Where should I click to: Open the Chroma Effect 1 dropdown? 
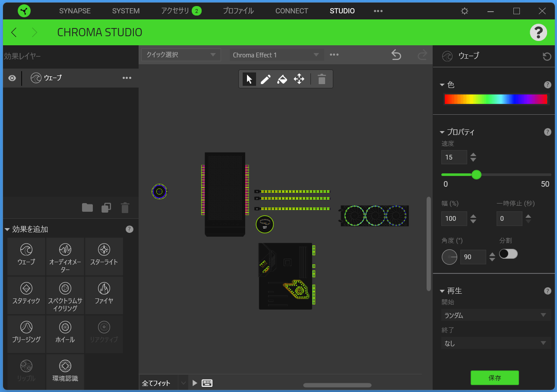[277, 55]
